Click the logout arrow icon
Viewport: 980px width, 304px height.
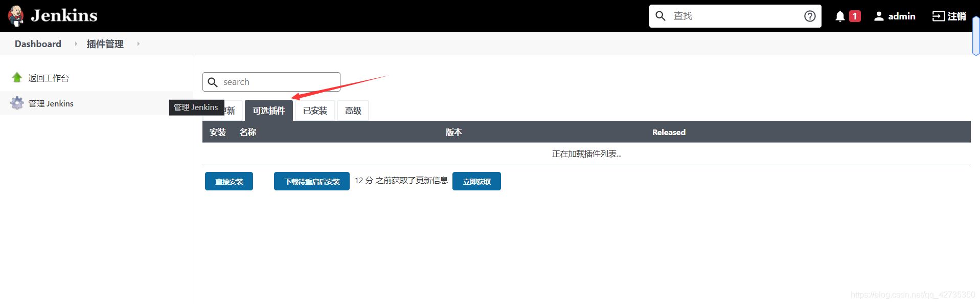click(x=939, y=16)
